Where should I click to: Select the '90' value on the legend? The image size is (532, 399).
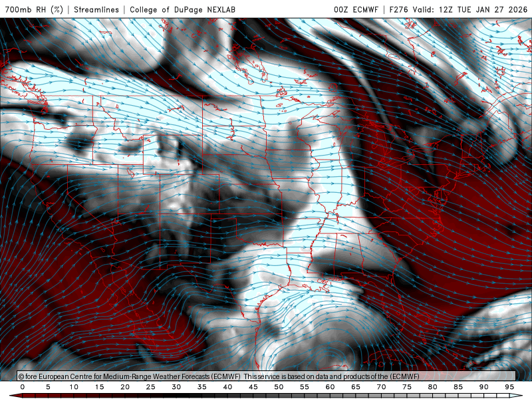click(x=484, y=387)
